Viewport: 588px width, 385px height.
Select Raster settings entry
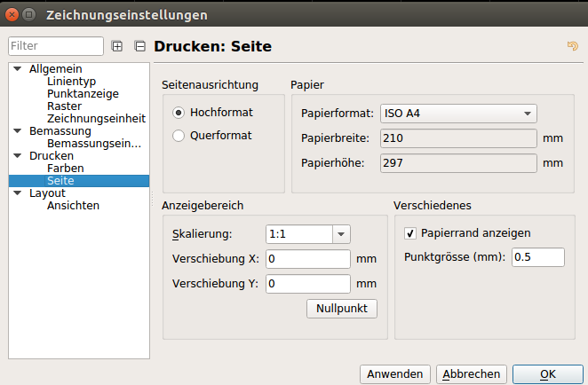64,106
